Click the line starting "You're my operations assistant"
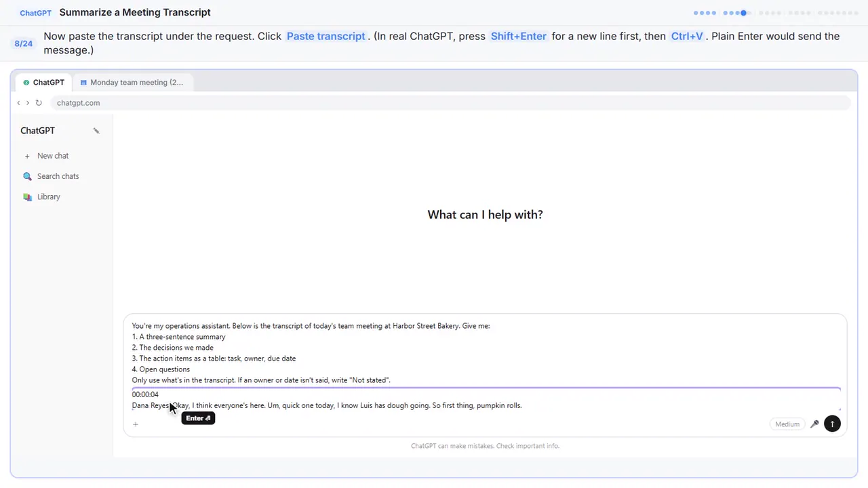The height and width of the screenshot is (488, 868). click(x=311, y=326)
